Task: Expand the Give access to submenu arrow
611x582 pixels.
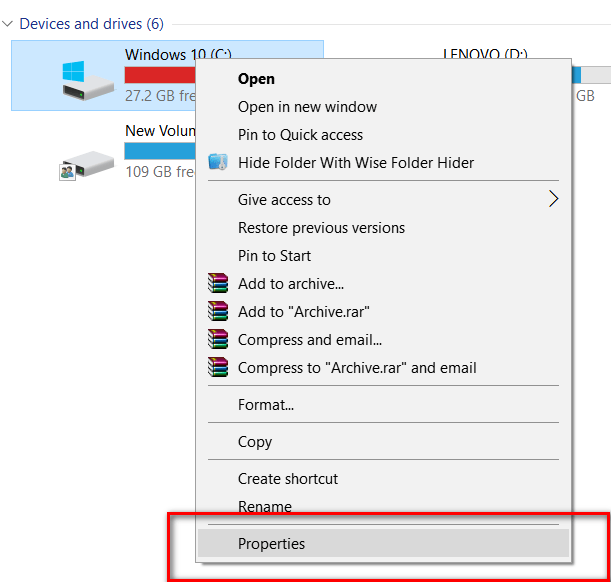Action: pos(553,199)
